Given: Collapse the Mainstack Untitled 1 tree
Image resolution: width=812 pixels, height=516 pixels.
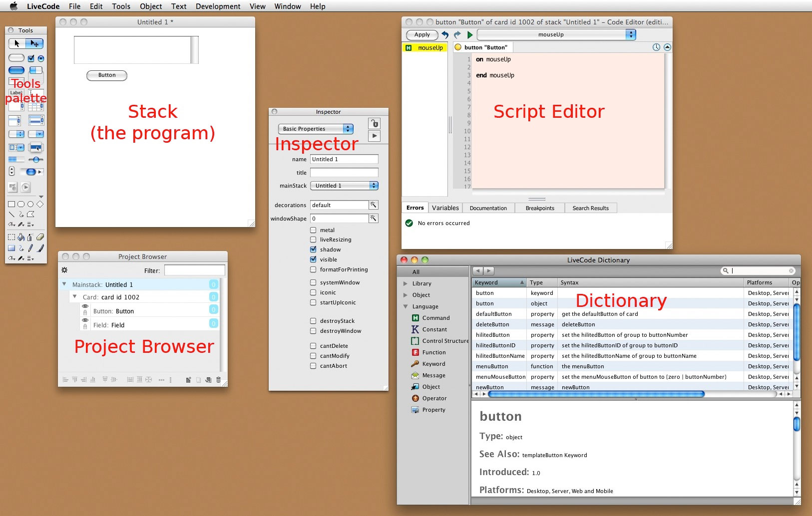Looking at the screenshot, I should [64, 284].
